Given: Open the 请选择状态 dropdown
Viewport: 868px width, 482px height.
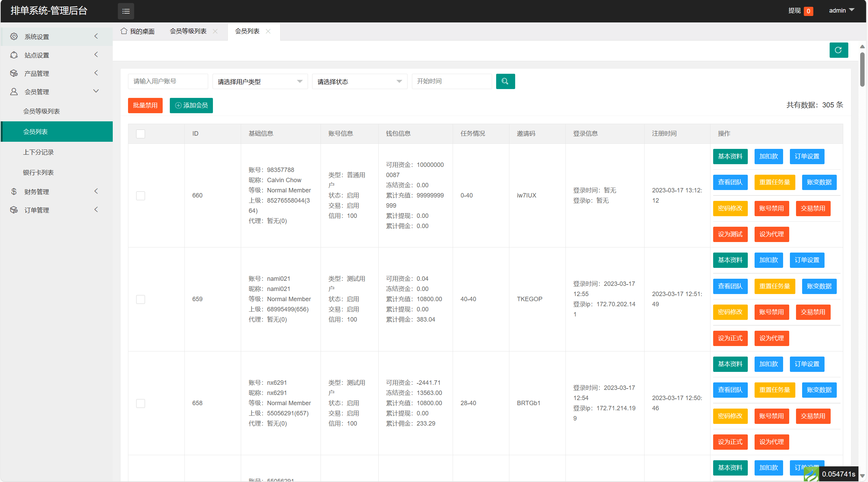Looking at the screenshot, I should [x=360, y=82].
